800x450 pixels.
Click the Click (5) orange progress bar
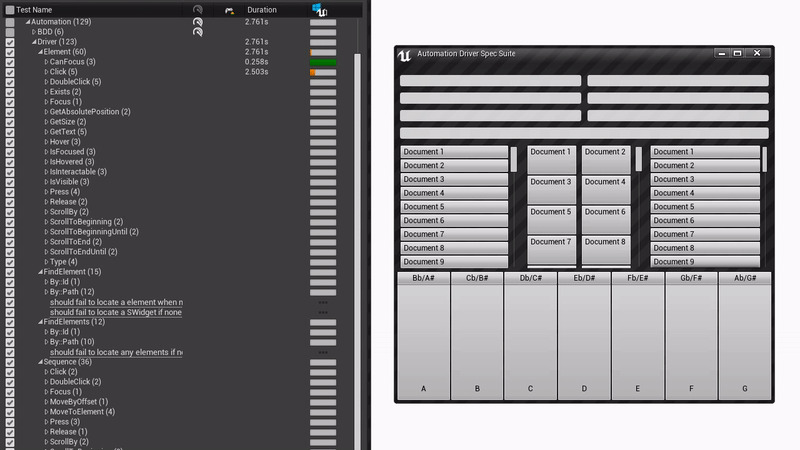point(323,72)
